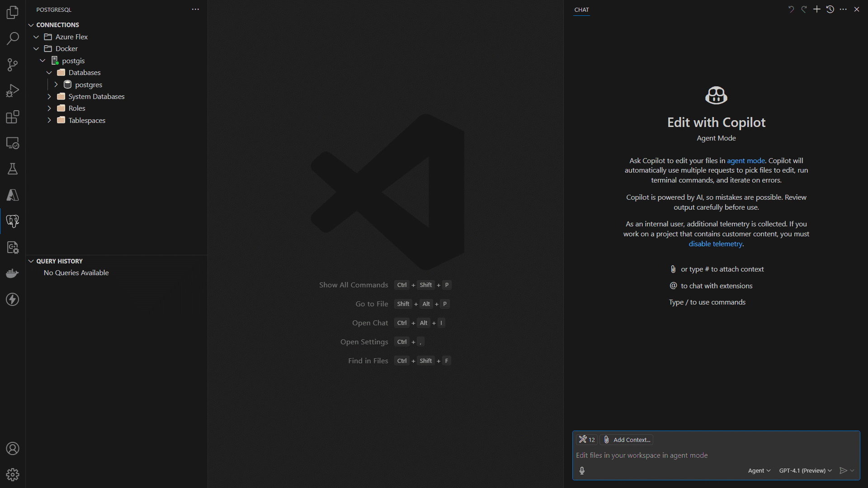This screenshot has width=868, height=488.
Task: Click the disable telemetry link
Action: click(715, 244)
